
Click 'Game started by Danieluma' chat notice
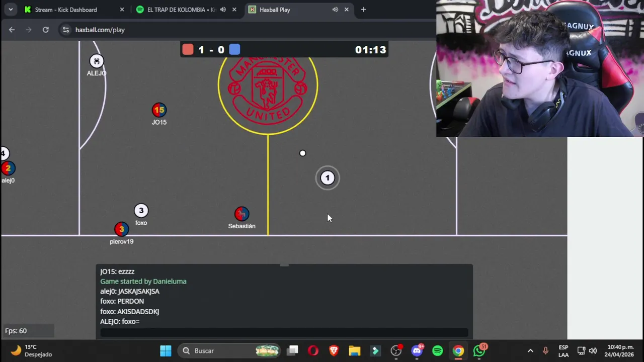[x=143, y=282]
